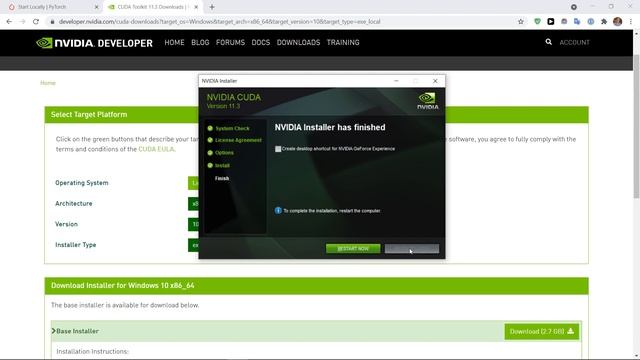Image resolution: width=640 pixels, height=360 pixels.
Task: Click the heading "NVIDIA Installer has finished"
Action: 330,127
